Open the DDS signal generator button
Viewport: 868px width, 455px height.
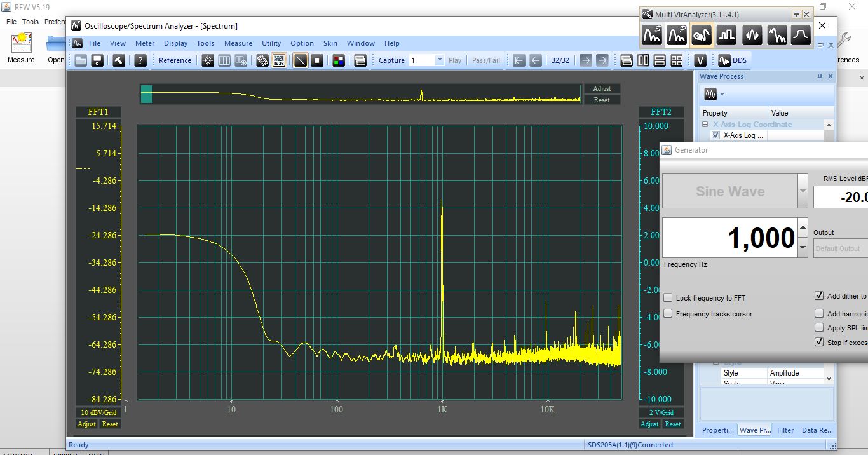coord(733,60)
